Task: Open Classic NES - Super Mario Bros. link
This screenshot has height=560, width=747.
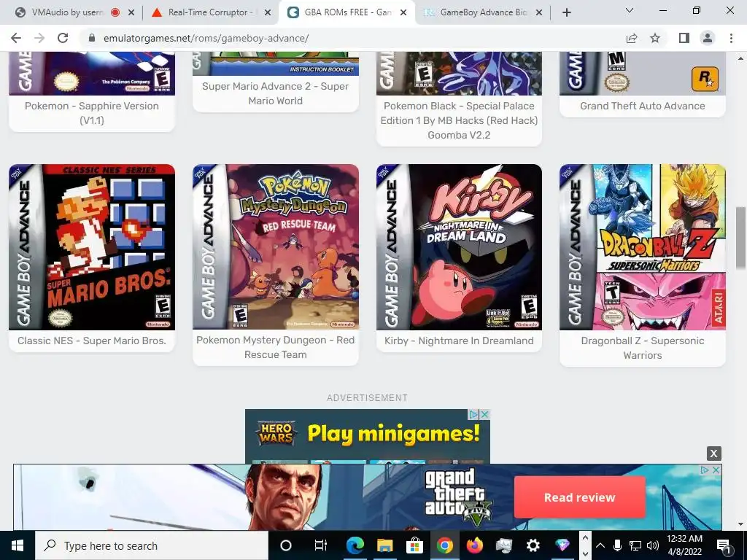Action: click(92, 341)
